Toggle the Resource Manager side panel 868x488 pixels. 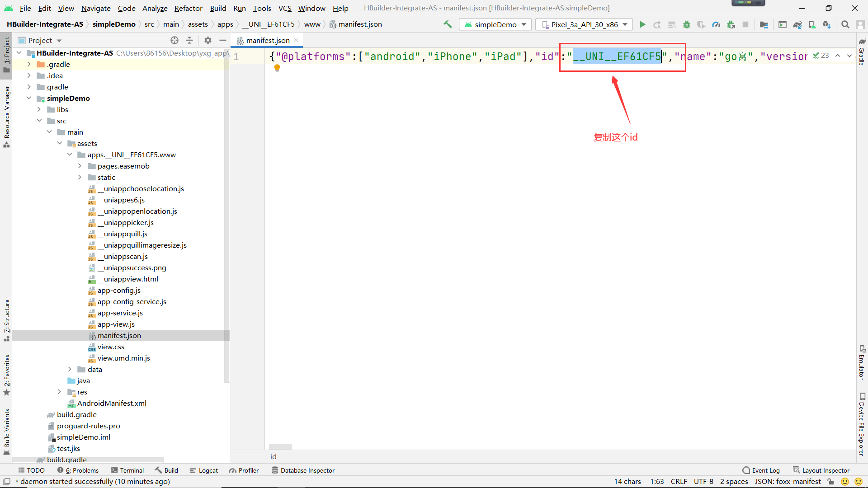7,115
